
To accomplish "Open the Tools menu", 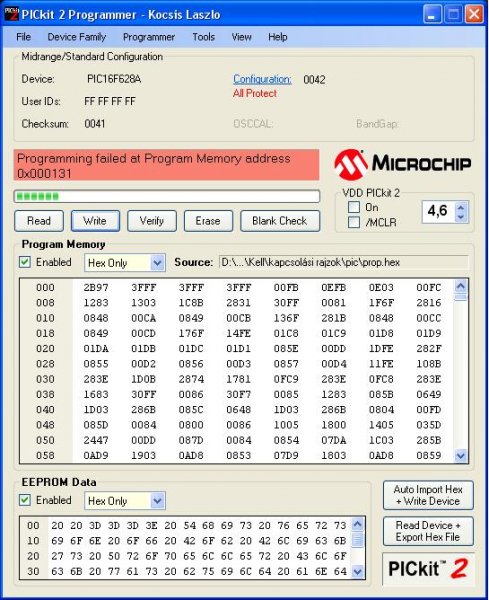I will tap(204, 37).
